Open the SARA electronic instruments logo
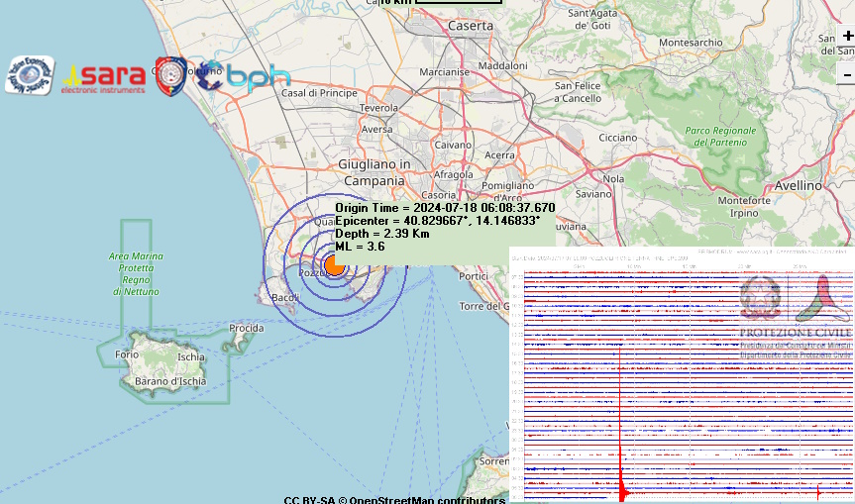The height and width of the screenshot is (504, 855). click(x=105, y=78)
